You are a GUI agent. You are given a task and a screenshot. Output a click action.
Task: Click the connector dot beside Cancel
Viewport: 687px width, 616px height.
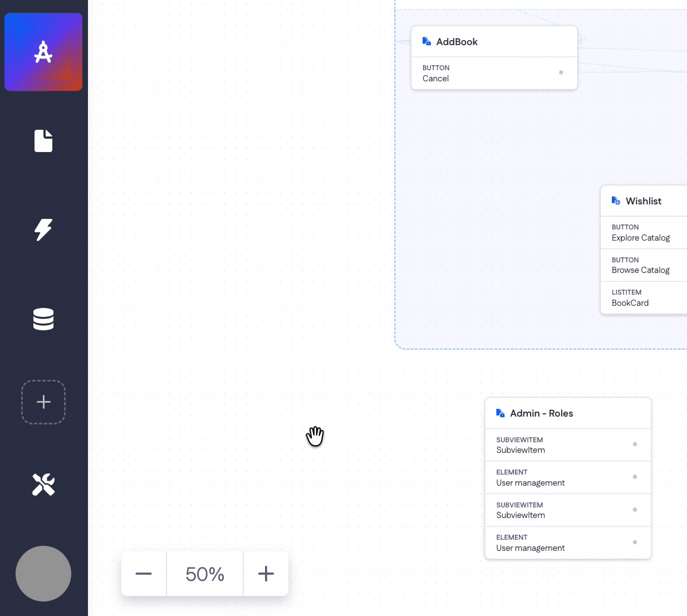pyautogui.click(x=561, y=72)
